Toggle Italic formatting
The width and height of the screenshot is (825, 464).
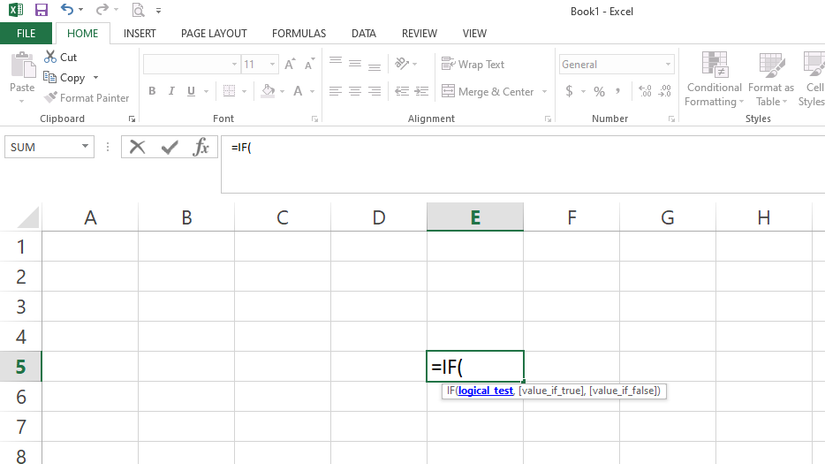point(171,91)
